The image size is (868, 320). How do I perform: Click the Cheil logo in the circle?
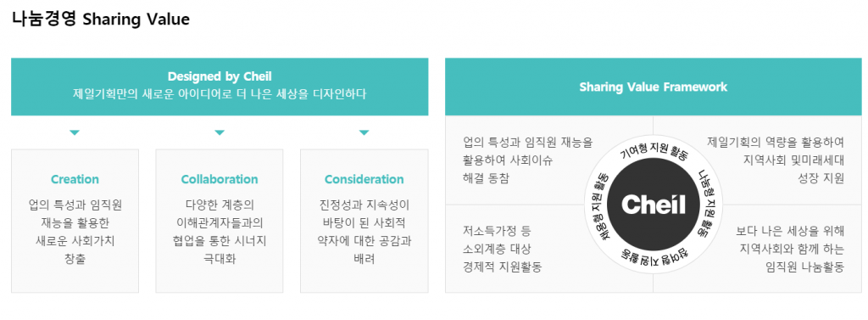point(654,205)
